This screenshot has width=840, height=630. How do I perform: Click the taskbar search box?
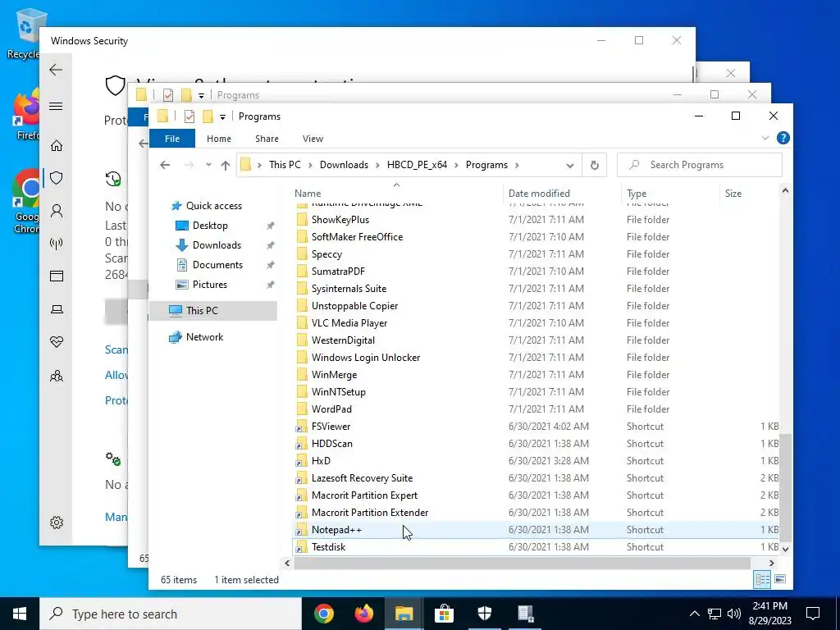point(171,614)
